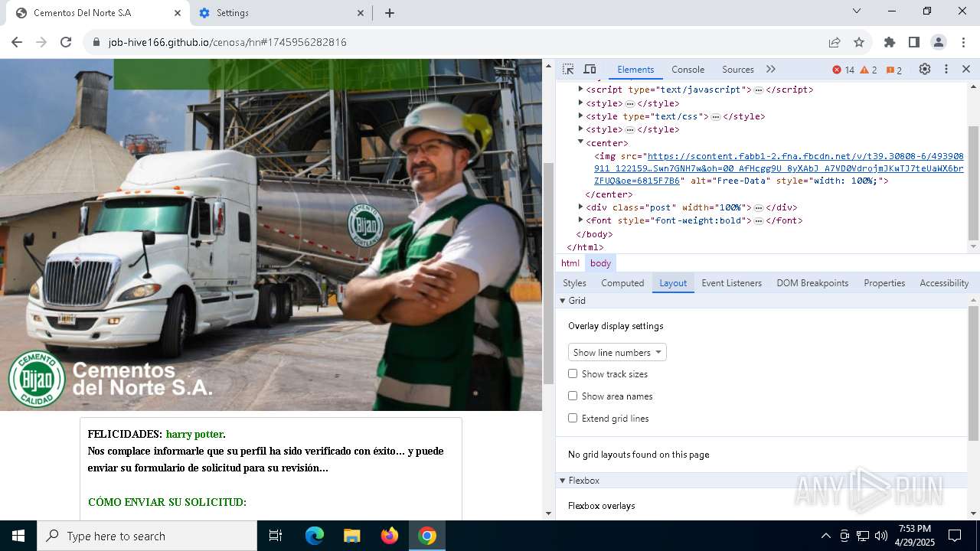Open Windows Start menu
The width and height of the screenshot is (980, 551).
point(18,536)
